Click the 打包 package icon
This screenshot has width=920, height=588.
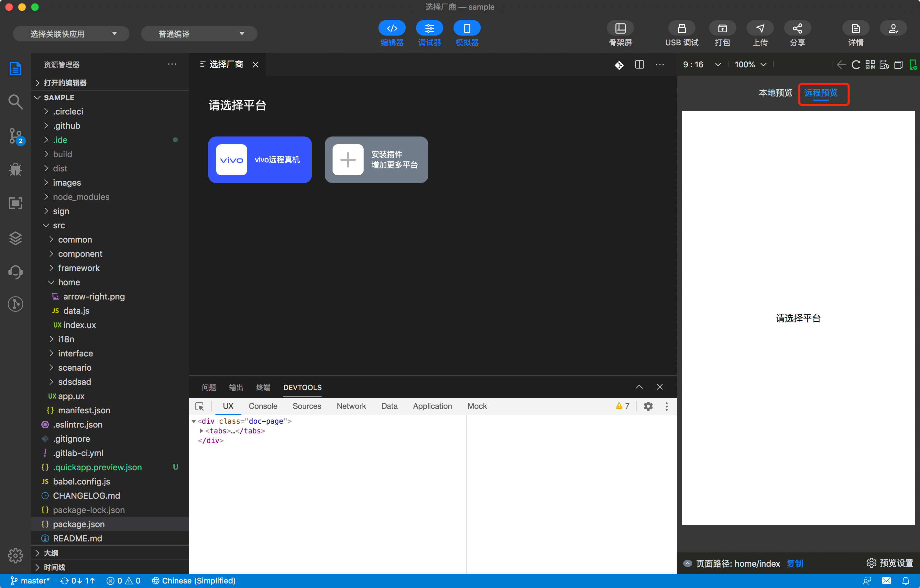722,28
